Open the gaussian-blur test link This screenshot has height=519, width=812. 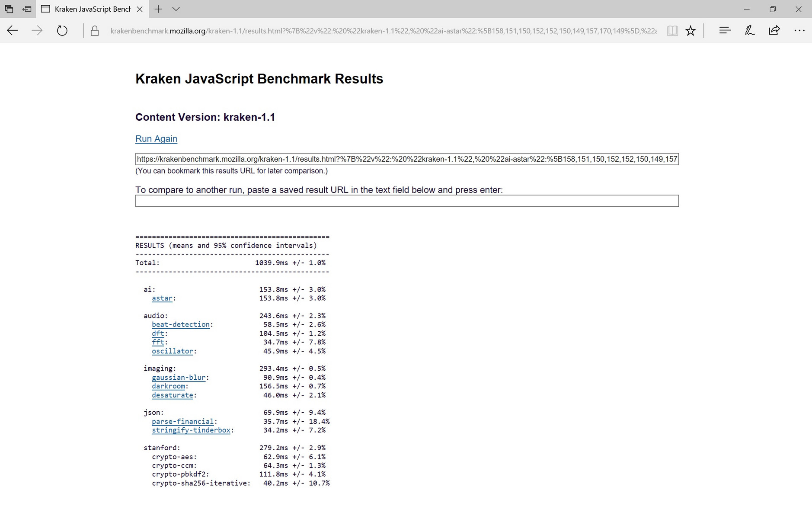[179, 378]
